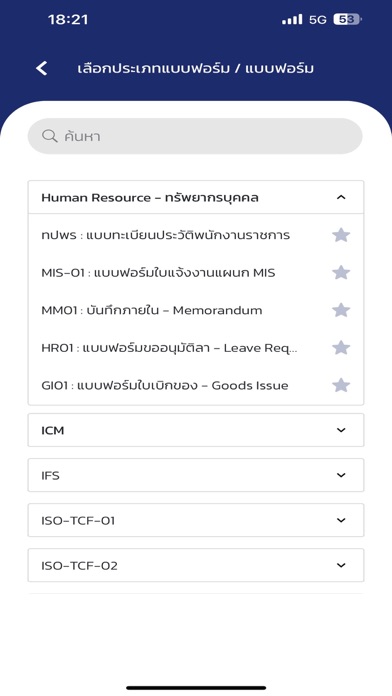Tap the star beside GI01 Goods Issue
Screen dimensions: 392x696
pos(341,385)
